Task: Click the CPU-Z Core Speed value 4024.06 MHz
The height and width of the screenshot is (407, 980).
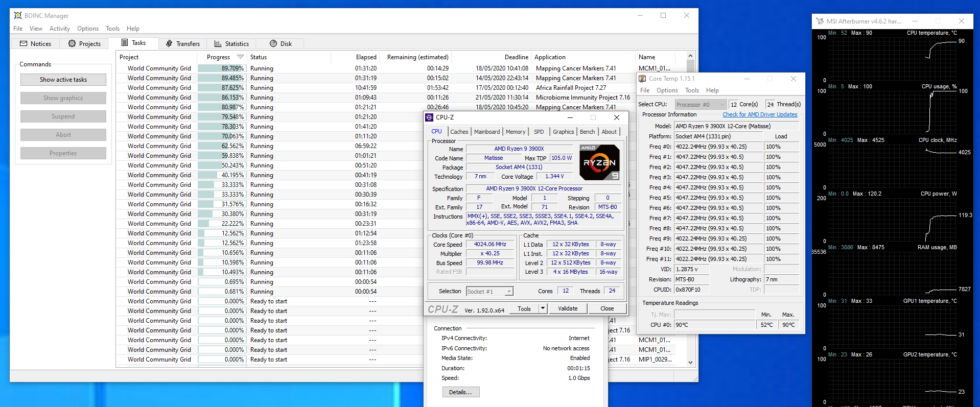Action: point(490,245)
